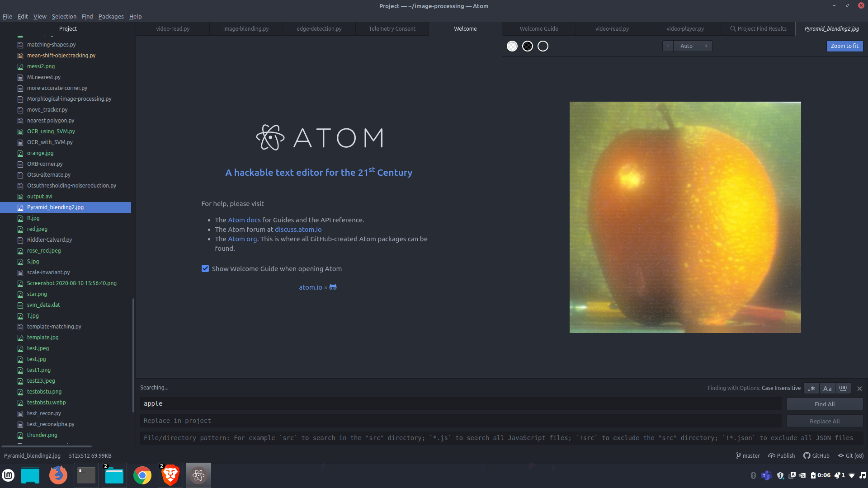Toggle the Match Case option

827,388
